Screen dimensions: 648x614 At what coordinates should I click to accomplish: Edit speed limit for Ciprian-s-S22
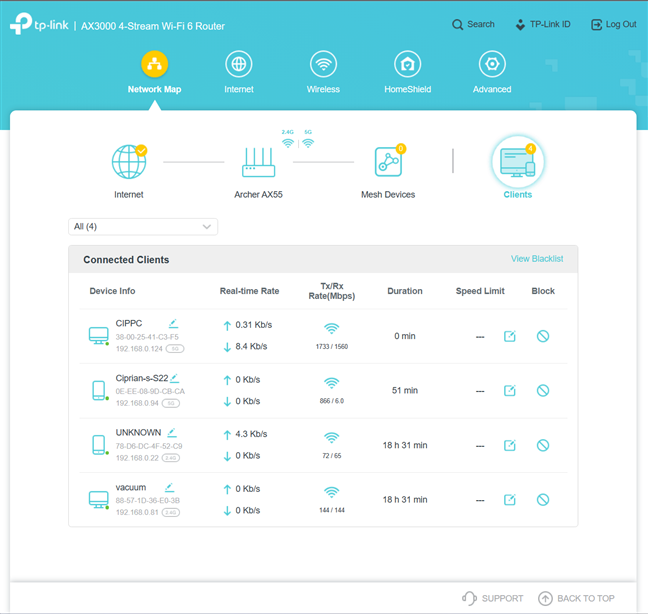pos(510,390)
